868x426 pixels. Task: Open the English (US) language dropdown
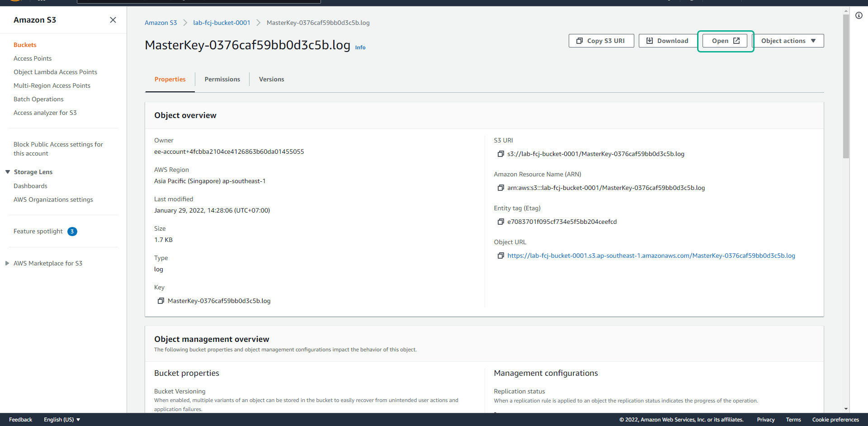coord(61,419)
